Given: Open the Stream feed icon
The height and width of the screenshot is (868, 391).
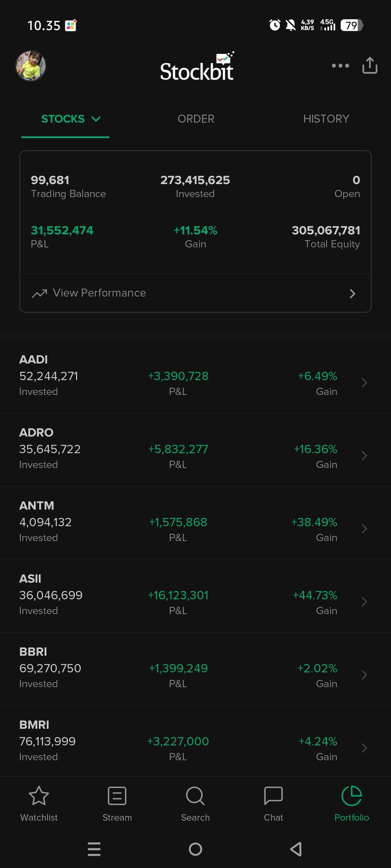Looking at the screenshot, I should [117, 796].
